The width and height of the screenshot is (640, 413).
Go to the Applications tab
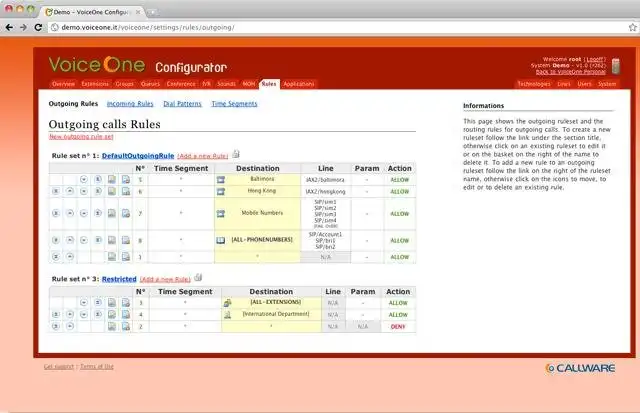(299, 84)
